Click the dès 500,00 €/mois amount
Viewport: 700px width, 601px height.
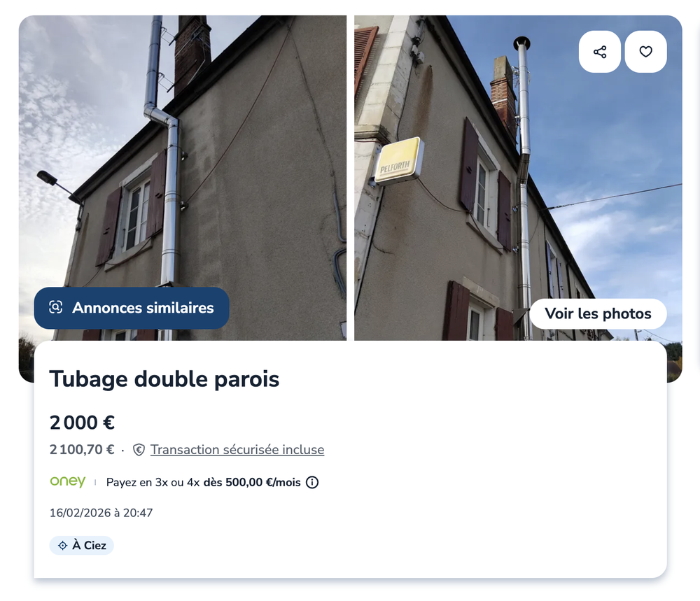point(252,482)
